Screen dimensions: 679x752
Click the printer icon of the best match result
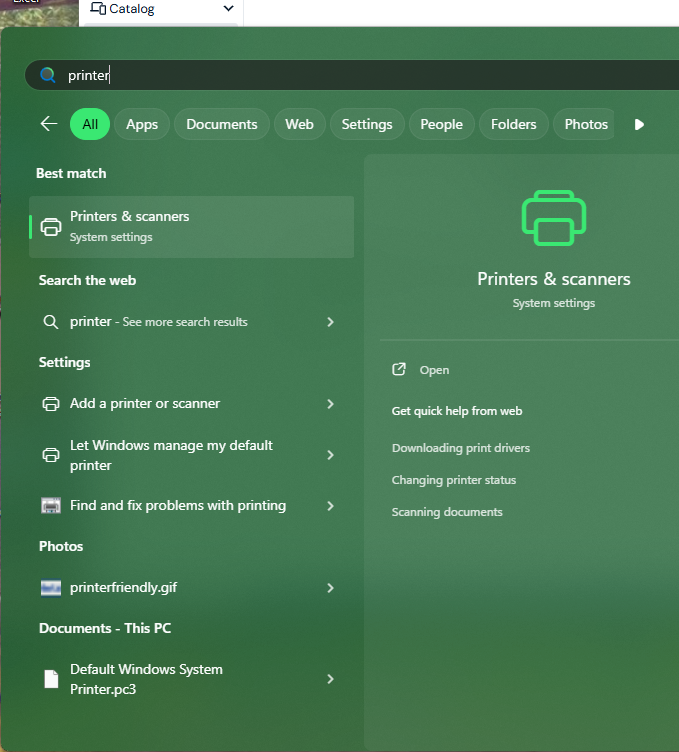(x=51, y=227)
